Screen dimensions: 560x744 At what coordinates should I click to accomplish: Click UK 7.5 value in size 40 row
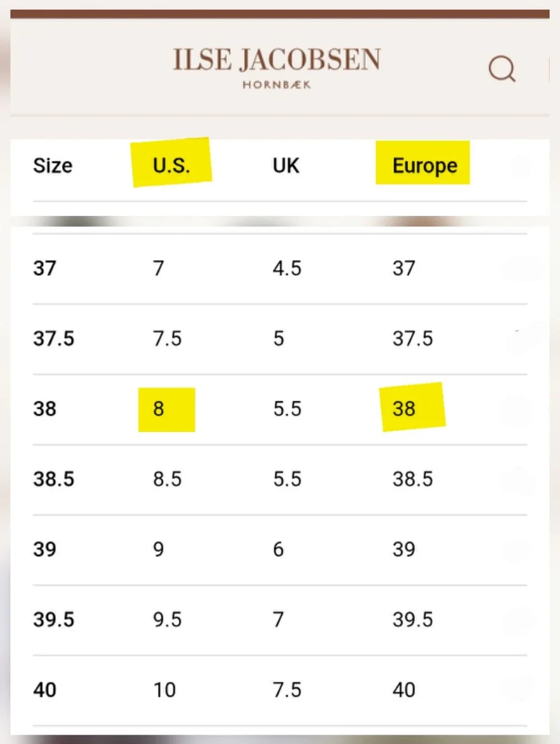[x=287, y=690]
